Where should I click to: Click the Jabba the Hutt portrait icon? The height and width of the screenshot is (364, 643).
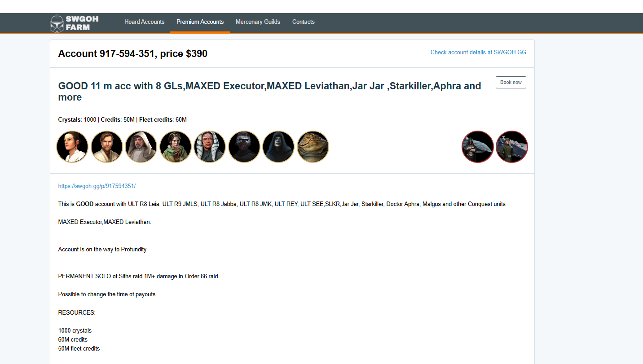pyautogui.click(x=313, y=147)
